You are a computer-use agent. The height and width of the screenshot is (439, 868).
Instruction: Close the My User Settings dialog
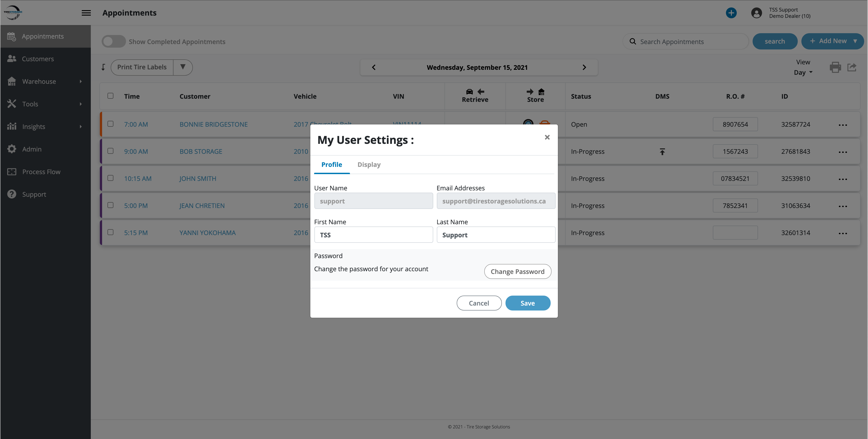547,137
